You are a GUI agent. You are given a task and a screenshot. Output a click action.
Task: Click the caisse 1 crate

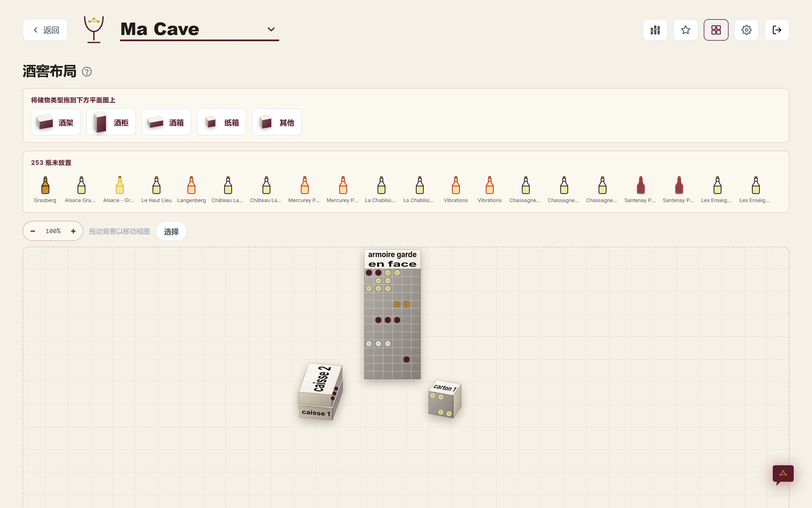click(x=315, y=413)
